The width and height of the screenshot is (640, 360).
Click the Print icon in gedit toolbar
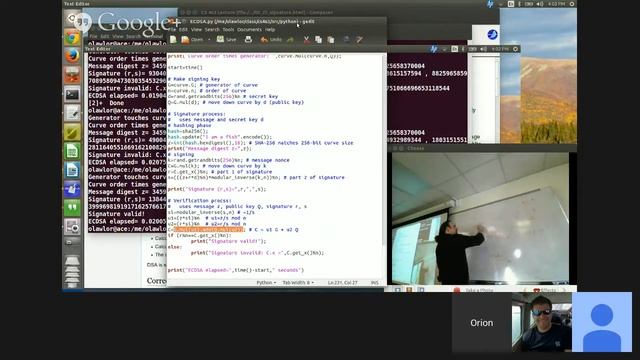pos(248,40)
